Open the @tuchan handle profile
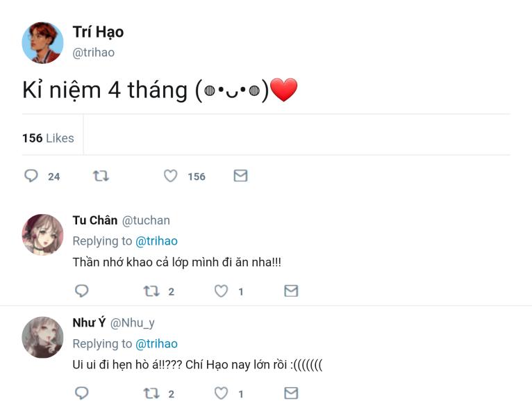 pyautogui.click(x=146, y=220)
